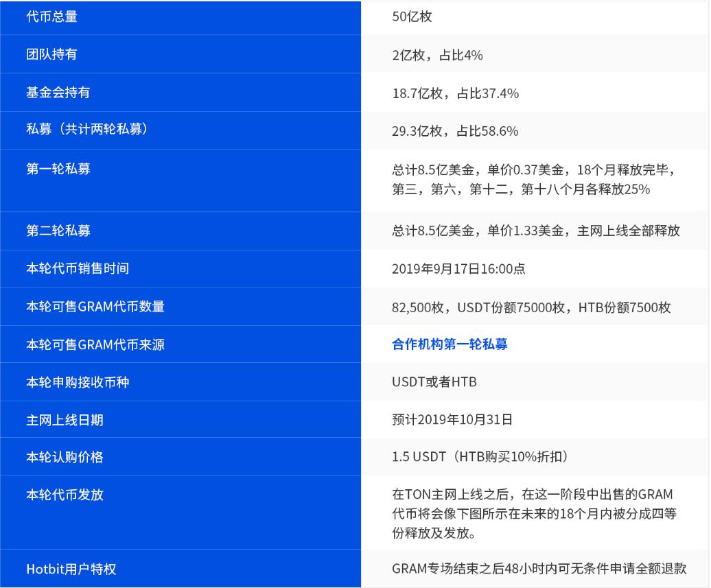Select '预计2019年10月31日' value

click(x=452, y=419)
